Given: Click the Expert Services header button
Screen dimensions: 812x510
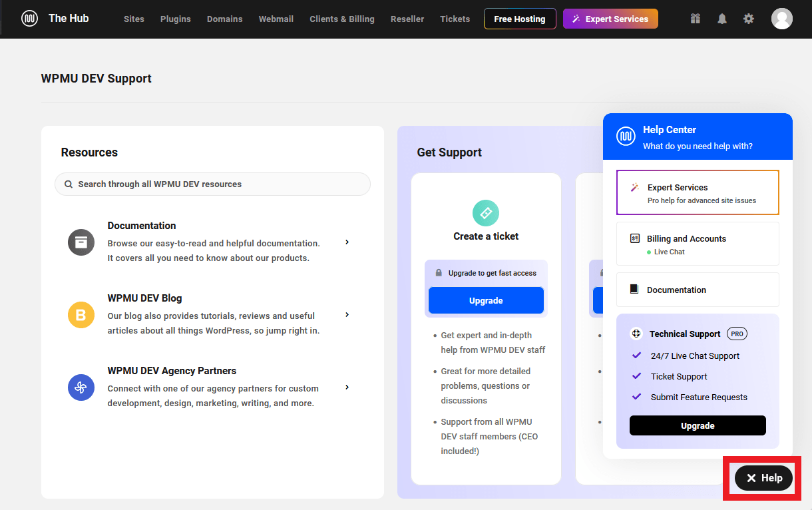Looking at the screenshot, I should point(610,19).
